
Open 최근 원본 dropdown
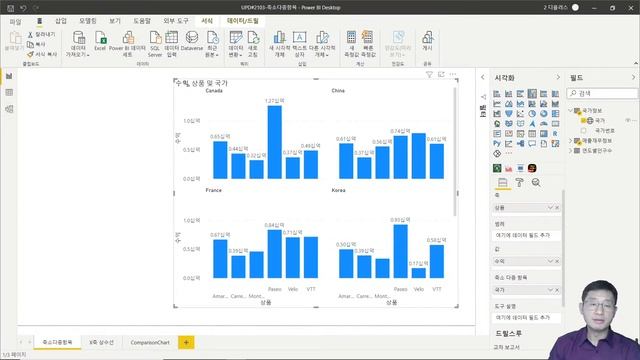coord(212,44)
